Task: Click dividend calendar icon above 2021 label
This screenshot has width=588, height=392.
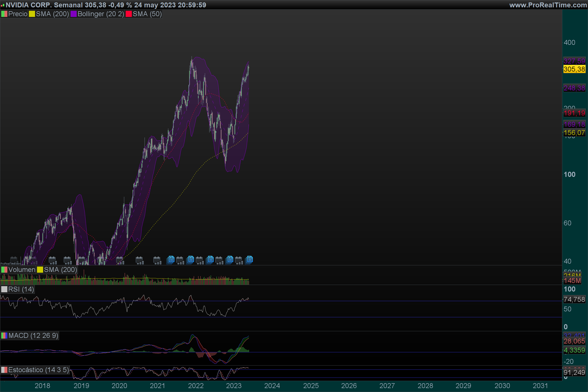Action: pos(157,260)
